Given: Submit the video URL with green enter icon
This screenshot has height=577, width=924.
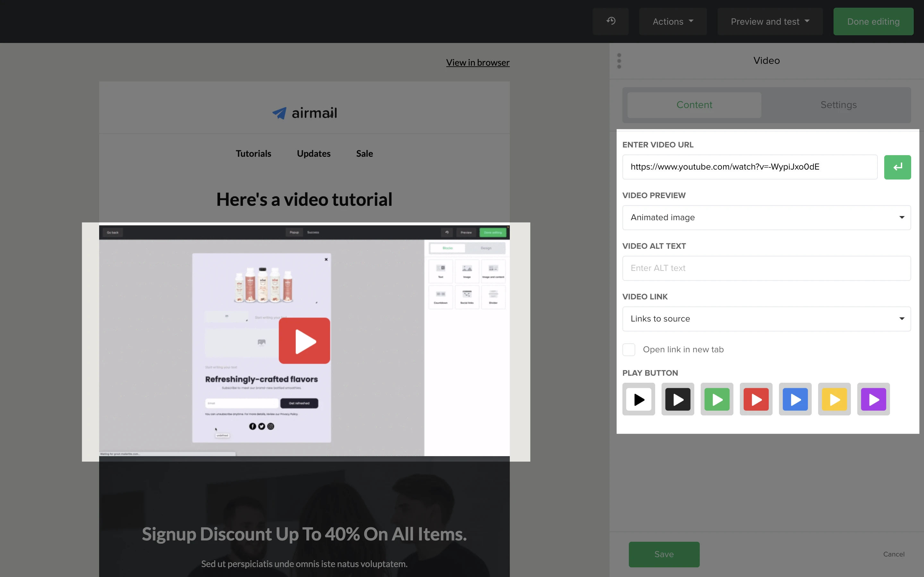Looking at the screenshot, I should [x=897, y=167].
